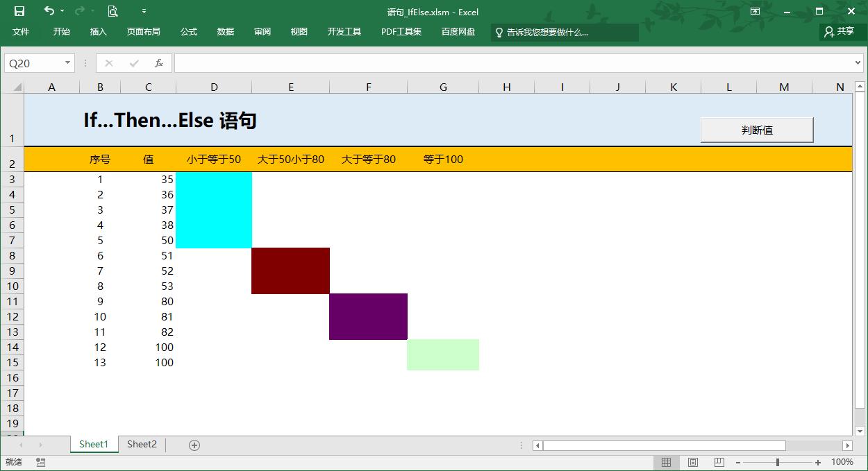Share the workbook via 共享 button
The image size is (868, 471).
[841, 31]
